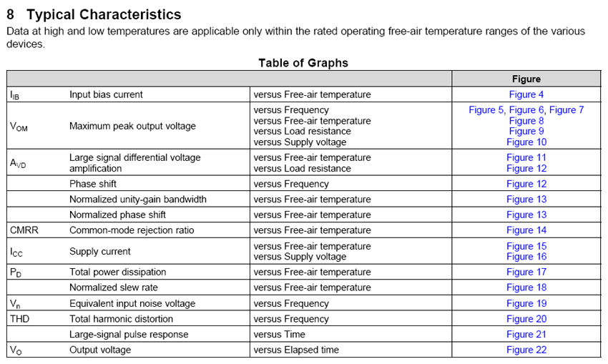Open Figure 8 for VOM versus temperature
This screenshot has height=364, width=608.
pyautogui.click(x=526, y=121)
